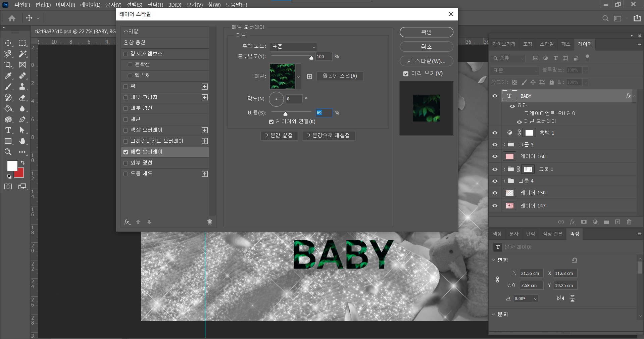Click the delete effect trash icon
This screenshot has width=644, height=339.
[x=209, y=222]
